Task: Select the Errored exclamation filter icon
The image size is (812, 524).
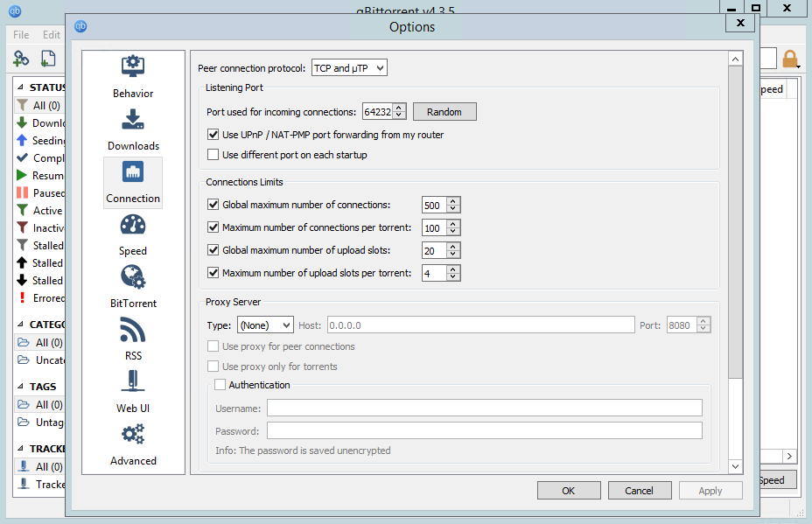Action: [22, 297]
